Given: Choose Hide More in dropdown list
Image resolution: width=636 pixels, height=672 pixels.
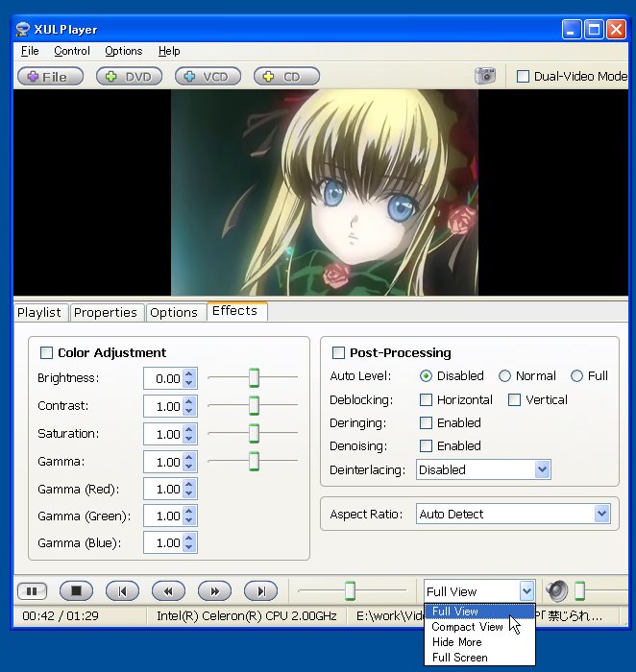Looking at the screenshot, I should click(479, 642).
